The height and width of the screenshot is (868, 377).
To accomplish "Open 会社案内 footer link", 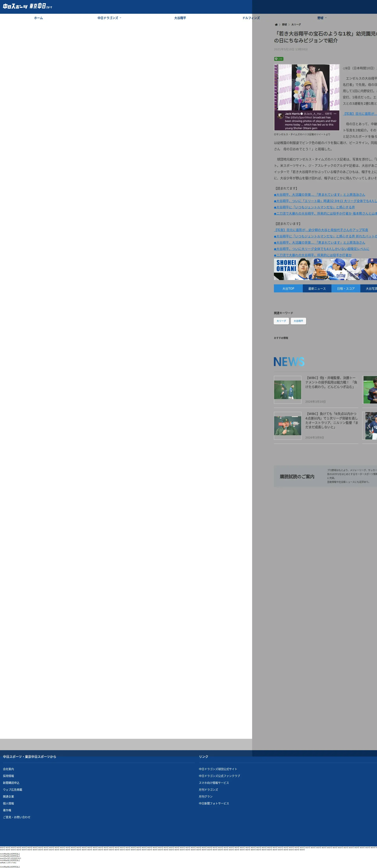I will pos(8,769).
